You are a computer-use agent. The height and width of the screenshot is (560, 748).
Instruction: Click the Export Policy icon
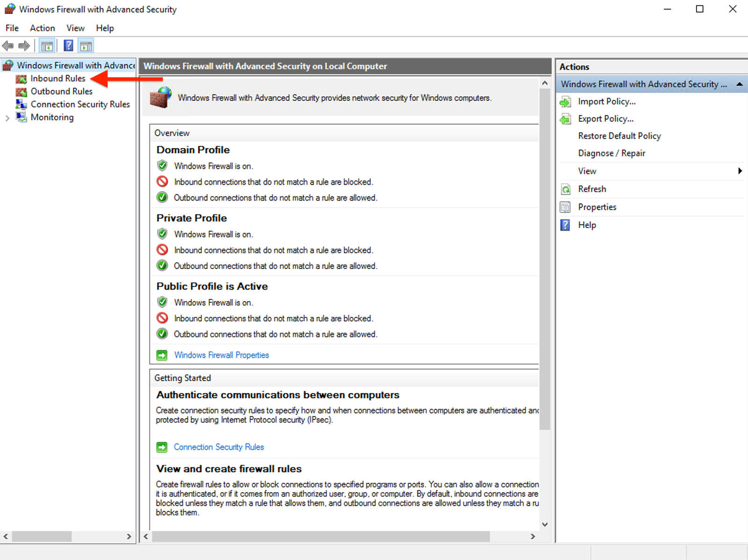[566, 119]
